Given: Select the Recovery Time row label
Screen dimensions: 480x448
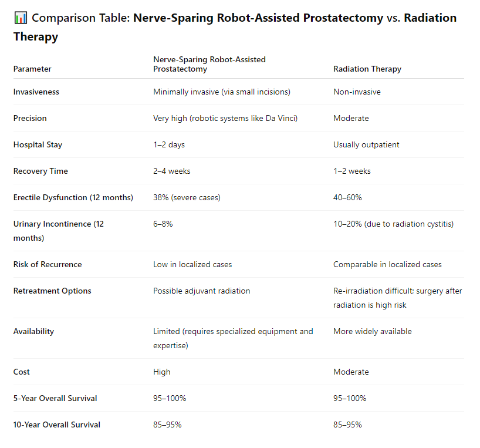Looking at the screenshot, I should [x=40, y=171].
